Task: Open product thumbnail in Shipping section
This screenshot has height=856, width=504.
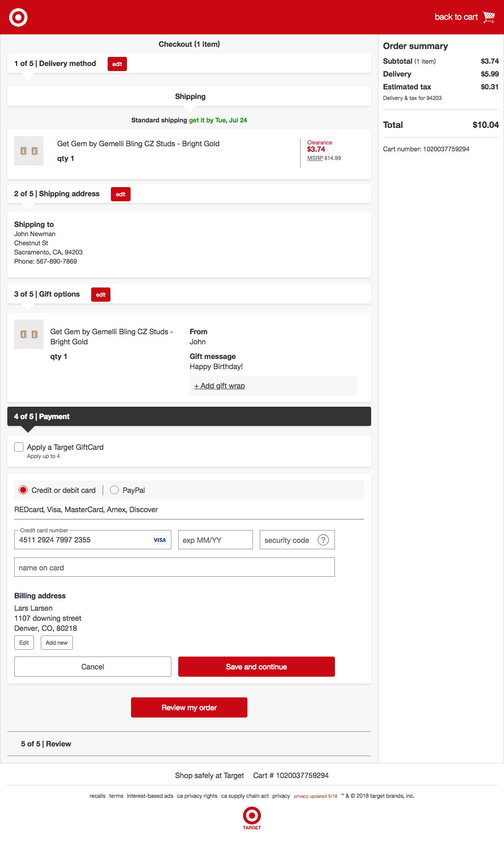Action: click(29, 151)
